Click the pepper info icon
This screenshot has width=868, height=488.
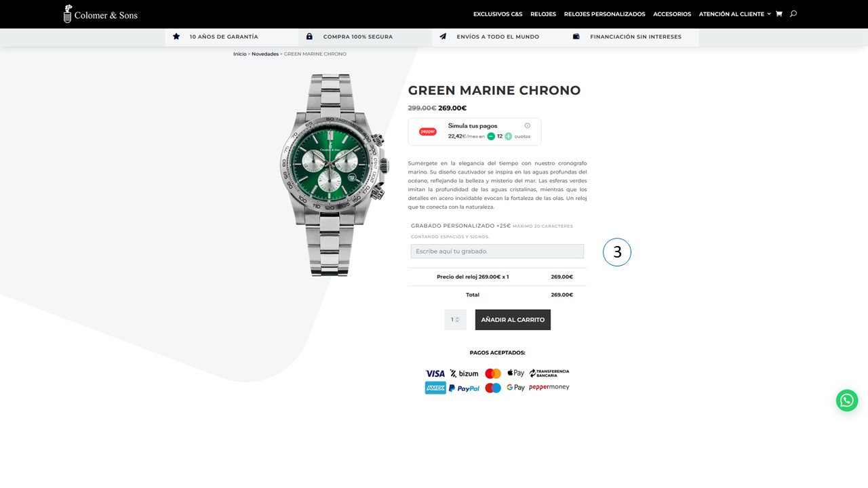tap(528, 125)
